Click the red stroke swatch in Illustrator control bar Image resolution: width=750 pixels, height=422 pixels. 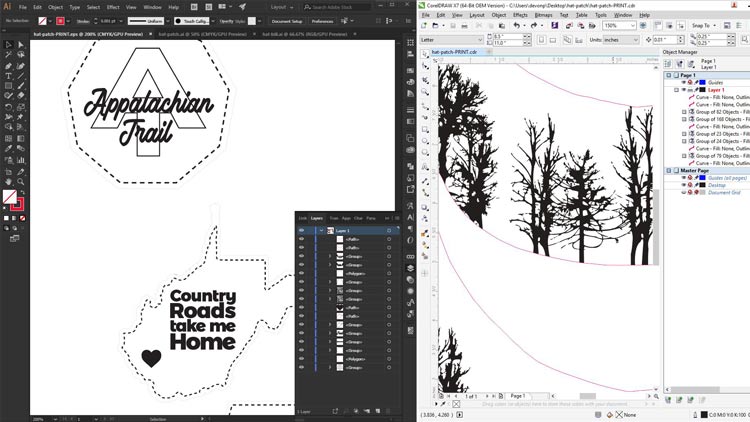pos(60,21)
